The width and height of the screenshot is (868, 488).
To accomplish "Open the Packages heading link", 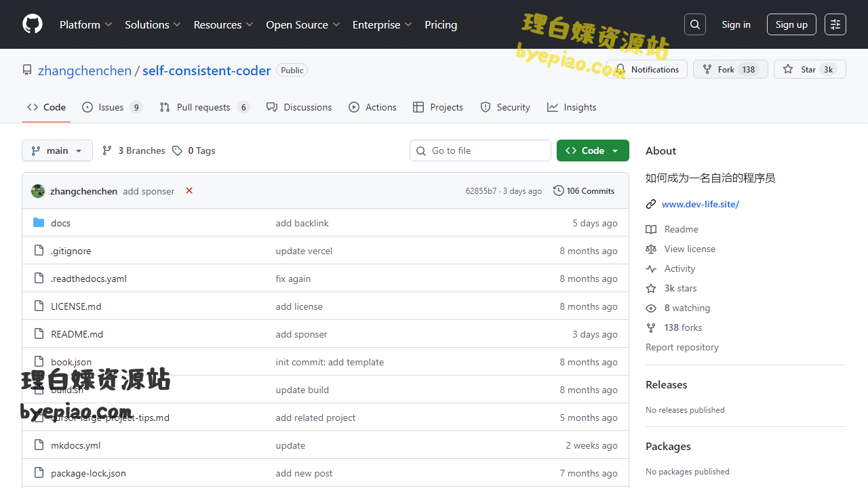I will tap(668, 446).
